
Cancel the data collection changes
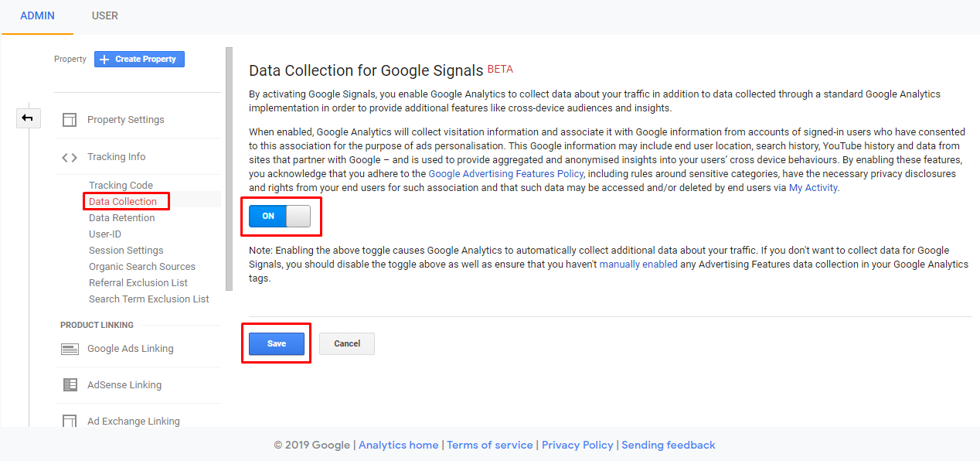(347, 343)
